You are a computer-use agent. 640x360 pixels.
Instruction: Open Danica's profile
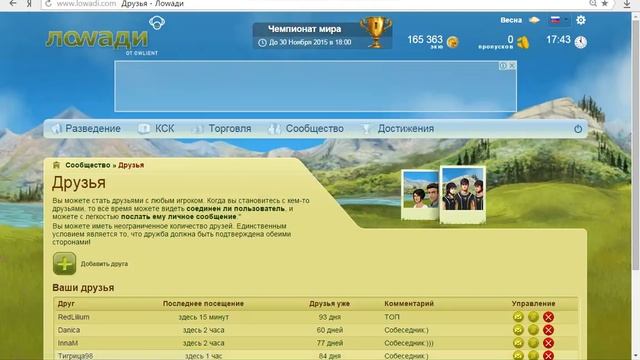click(69, 330)
